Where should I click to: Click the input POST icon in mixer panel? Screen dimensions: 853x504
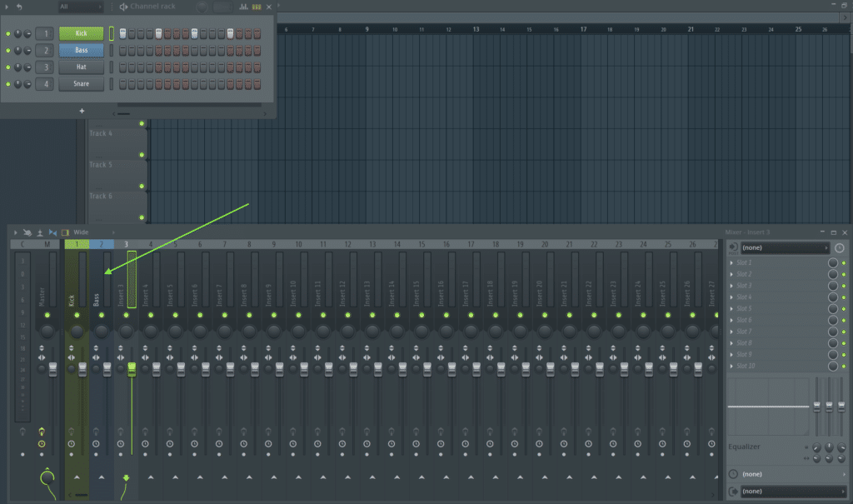click(x=733, y=247)
